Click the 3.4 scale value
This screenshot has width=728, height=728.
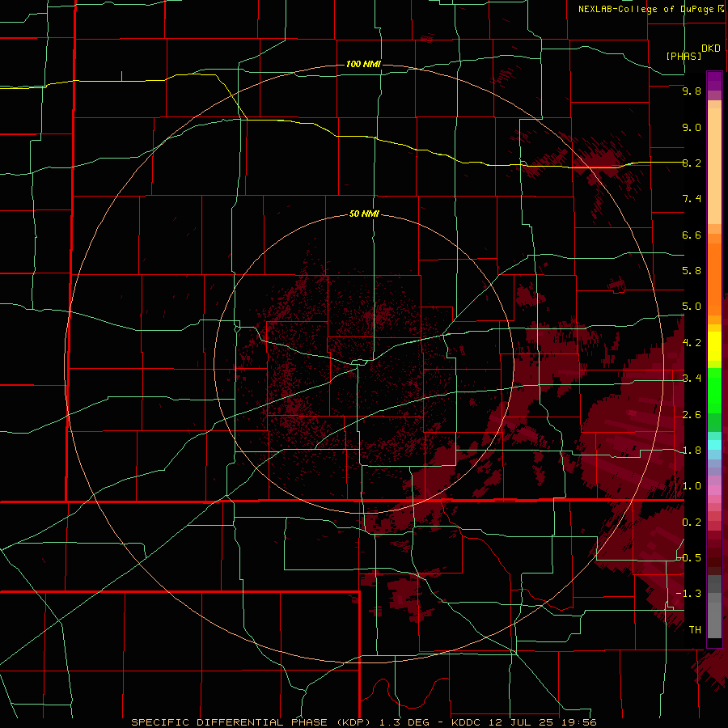click(692, 379)
